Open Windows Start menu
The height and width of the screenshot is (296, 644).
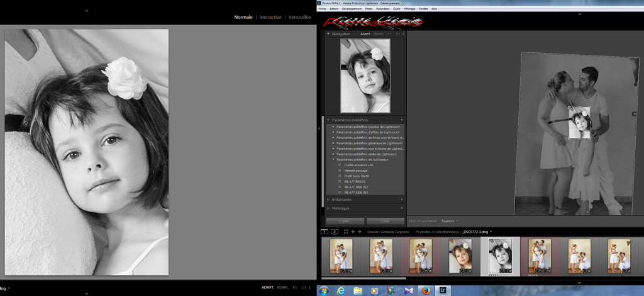tap(324, 291)
